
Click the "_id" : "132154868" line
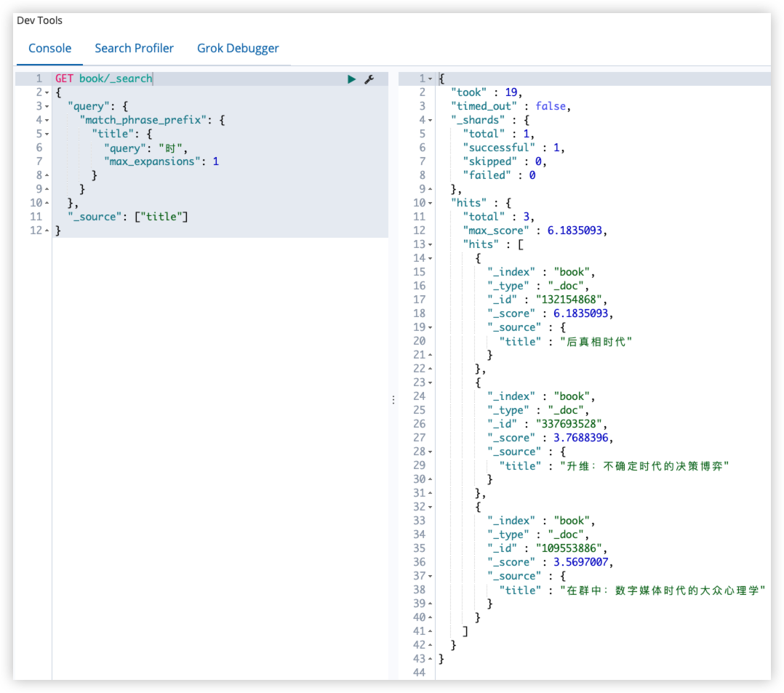tap(547, 300)
